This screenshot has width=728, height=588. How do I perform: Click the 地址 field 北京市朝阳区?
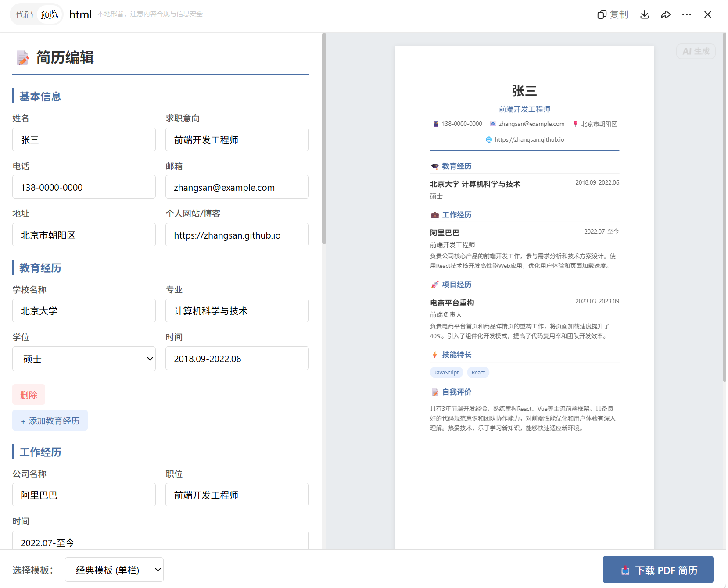pos(84,235)
